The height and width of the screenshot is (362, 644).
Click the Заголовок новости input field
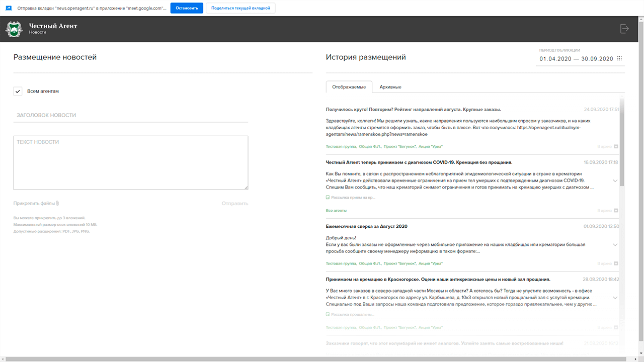(131, 115)
